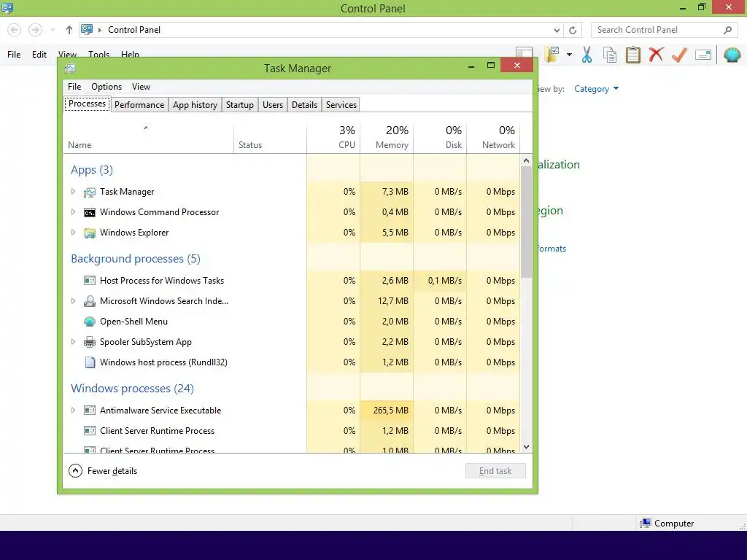Click the Host Process for Windows Tasks icon
The image size is (747, 560).
pos(90,281)
